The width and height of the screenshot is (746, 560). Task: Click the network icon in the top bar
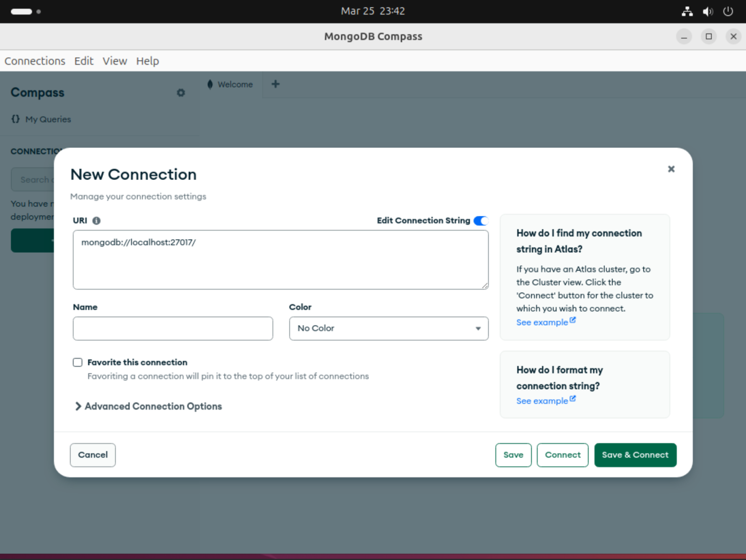pos(687,11)
